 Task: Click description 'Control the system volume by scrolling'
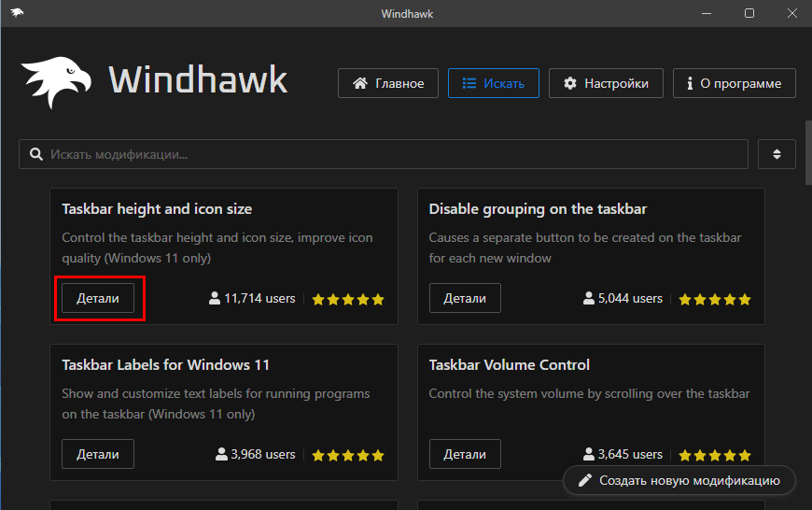pos(589,393)
